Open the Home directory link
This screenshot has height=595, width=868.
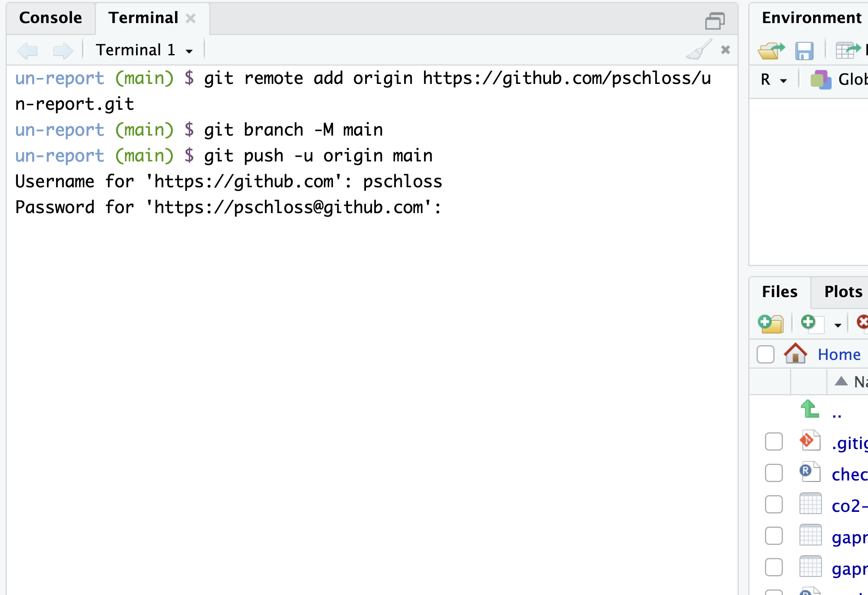pos(839,354)
